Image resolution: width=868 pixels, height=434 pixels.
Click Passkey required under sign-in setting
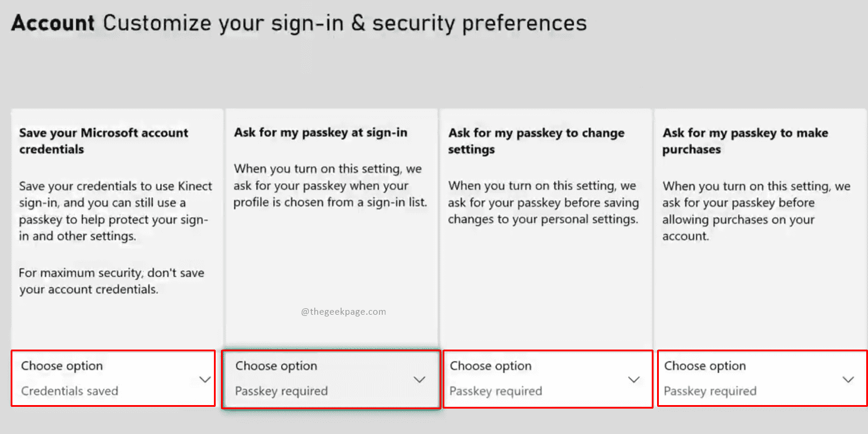click(x=280, y=391)
